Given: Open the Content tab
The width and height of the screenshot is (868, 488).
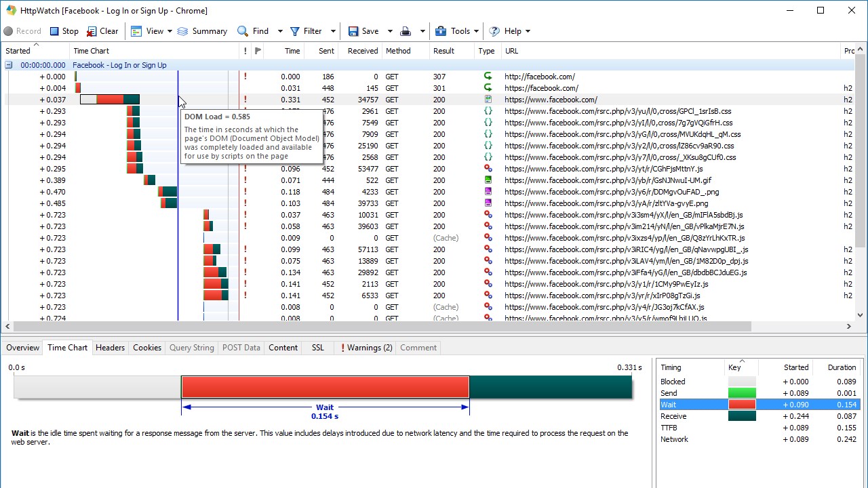Looking at the screenshot, I should pos(283,348).
